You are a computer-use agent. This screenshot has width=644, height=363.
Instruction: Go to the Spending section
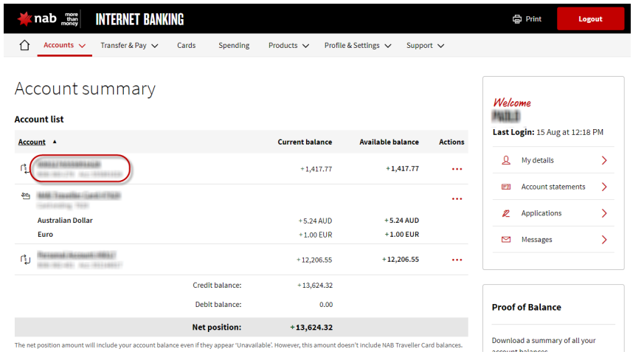pyautogui.click(x=234, y=45)
